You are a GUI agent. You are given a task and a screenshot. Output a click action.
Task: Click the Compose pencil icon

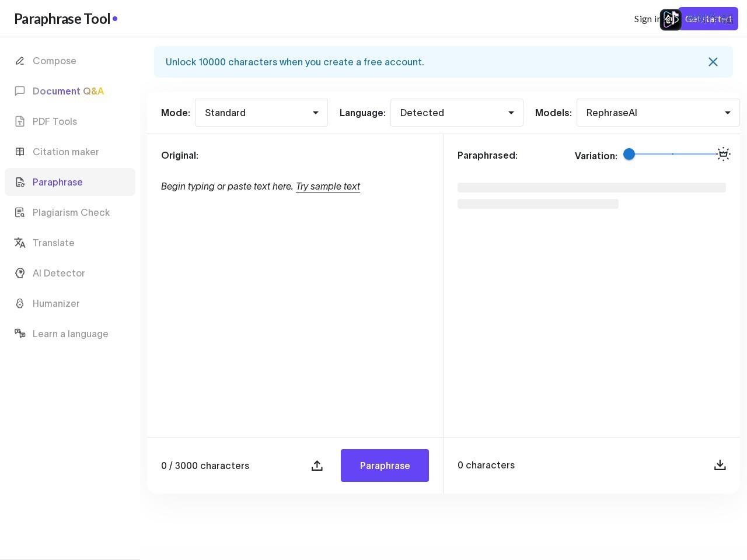(20, 61)
